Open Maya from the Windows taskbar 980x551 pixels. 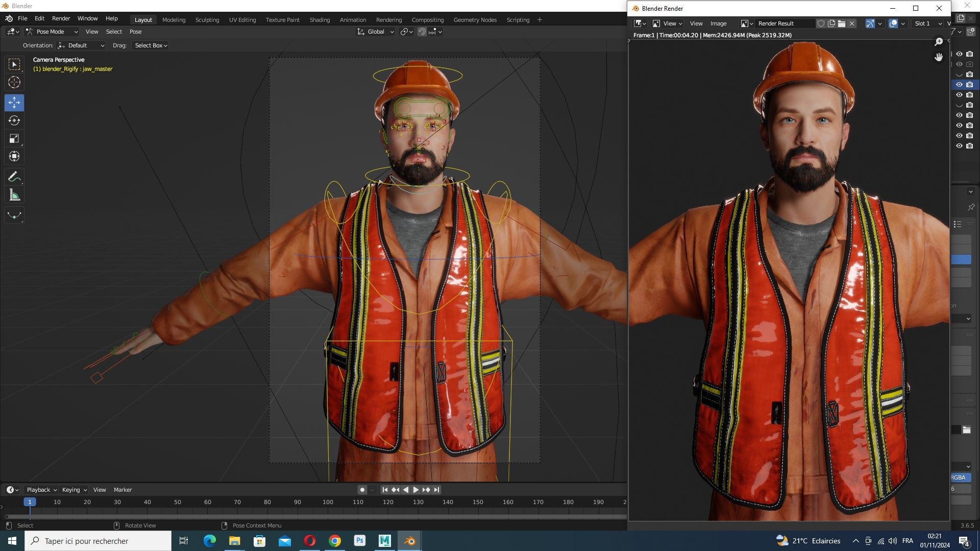385,541
